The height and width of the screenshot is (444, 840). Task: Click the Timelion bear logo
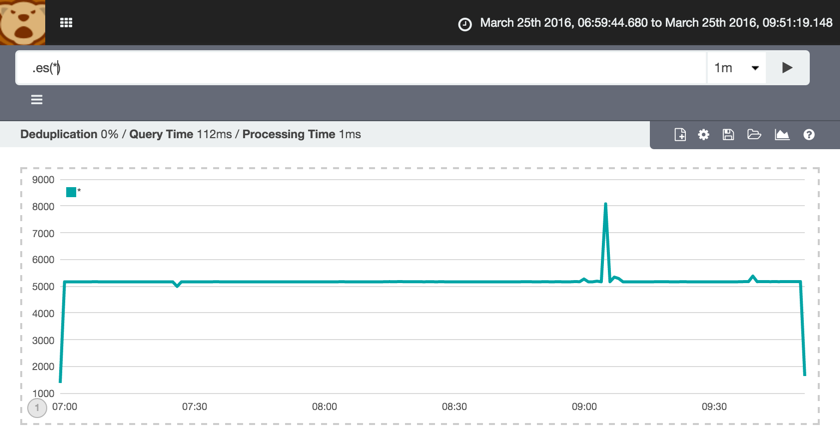tap(22, 22)
